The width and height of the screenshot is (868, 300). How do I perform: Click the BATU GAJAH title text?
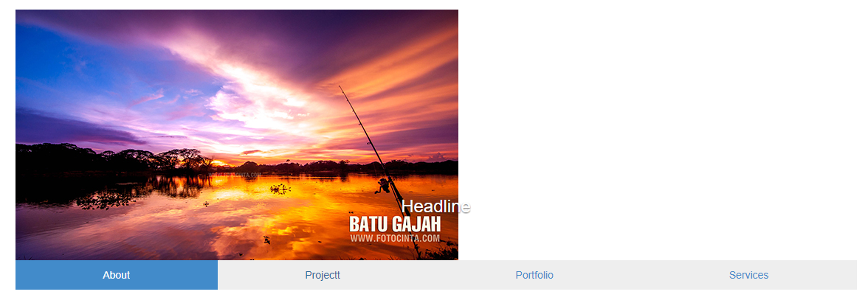coord(396,224)
